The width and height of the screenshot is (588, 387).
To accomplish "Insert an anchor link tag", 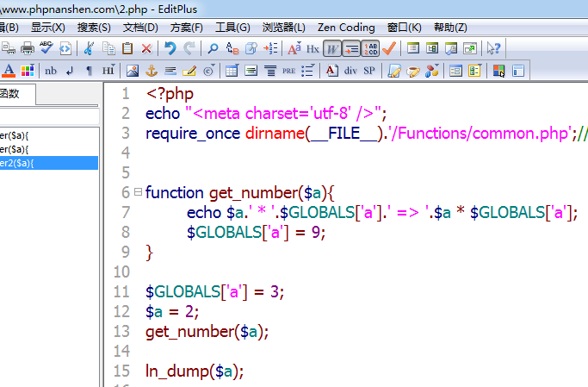I will tap(152, 71).
